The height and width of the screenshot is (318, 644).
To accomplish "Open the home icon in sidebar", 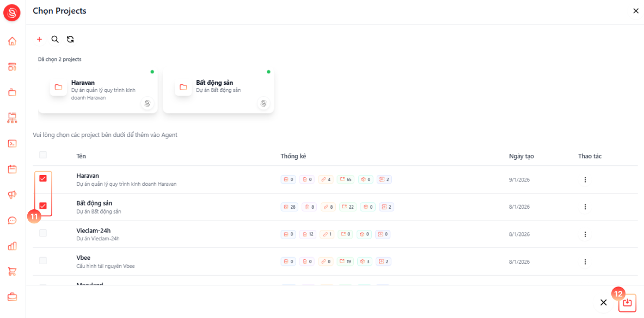I will 13,41.
